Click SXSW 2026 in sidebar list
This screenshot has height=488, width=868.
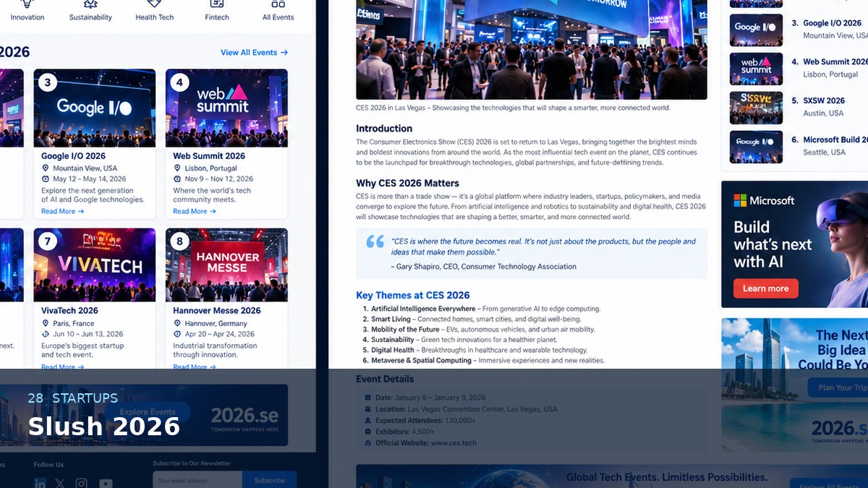coord(824,100)
